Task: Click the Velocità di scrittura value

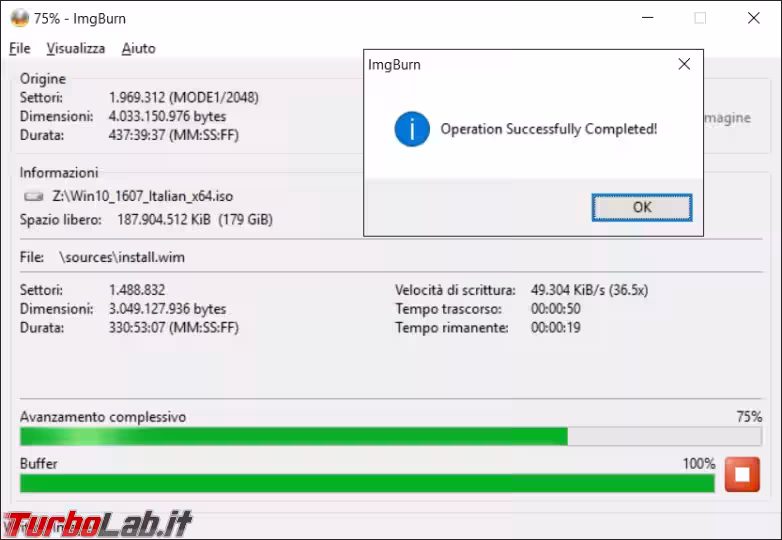Action: (x=589, y=290)
